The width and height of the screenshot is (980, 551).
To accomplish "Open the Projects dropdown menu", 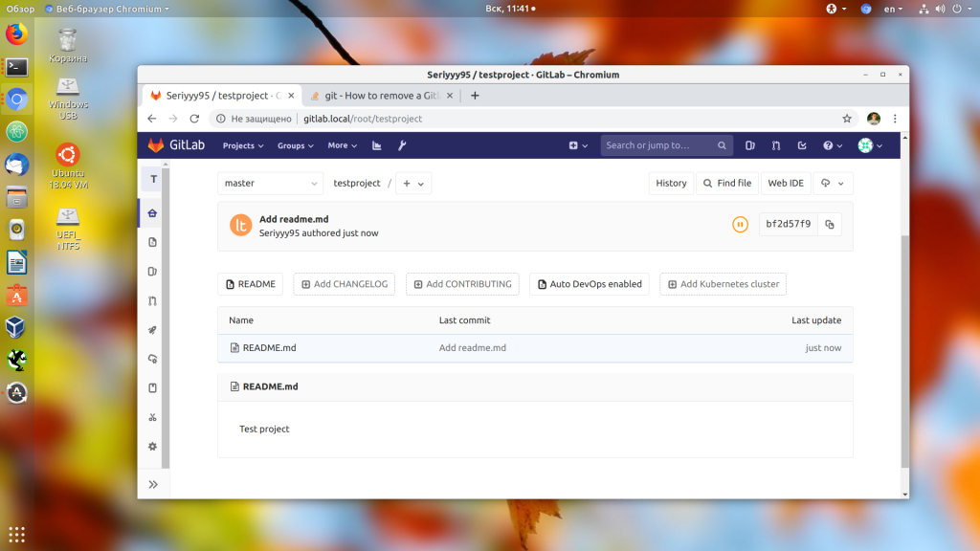I will click(243, 145).
